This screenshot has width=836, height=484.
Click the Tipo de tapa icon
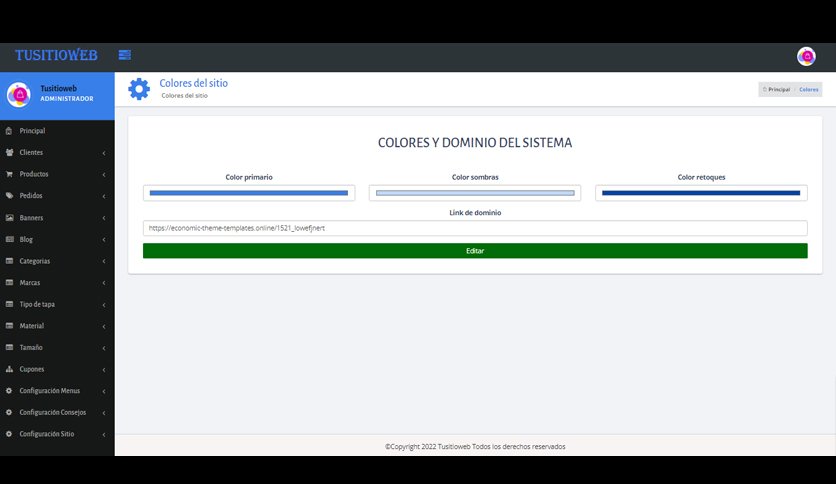[x=9, y=304]
